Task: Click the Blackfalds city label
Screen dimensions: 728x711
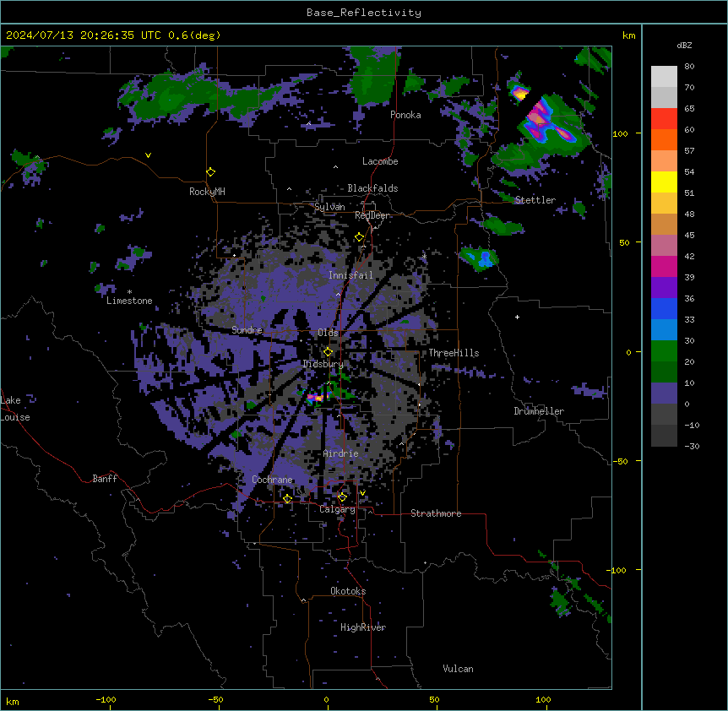Action: (372, 188)
